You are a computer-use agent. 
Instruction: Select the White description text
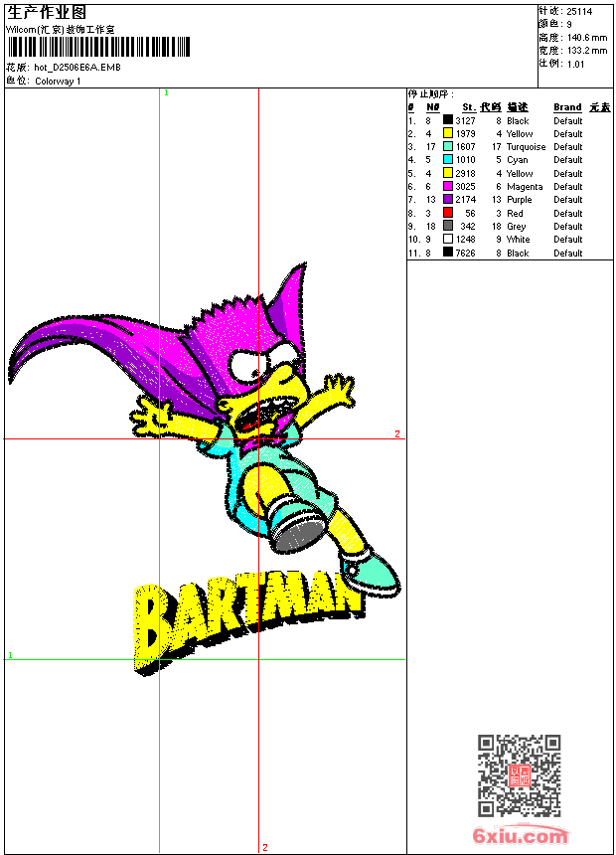(x=518, y=240)
